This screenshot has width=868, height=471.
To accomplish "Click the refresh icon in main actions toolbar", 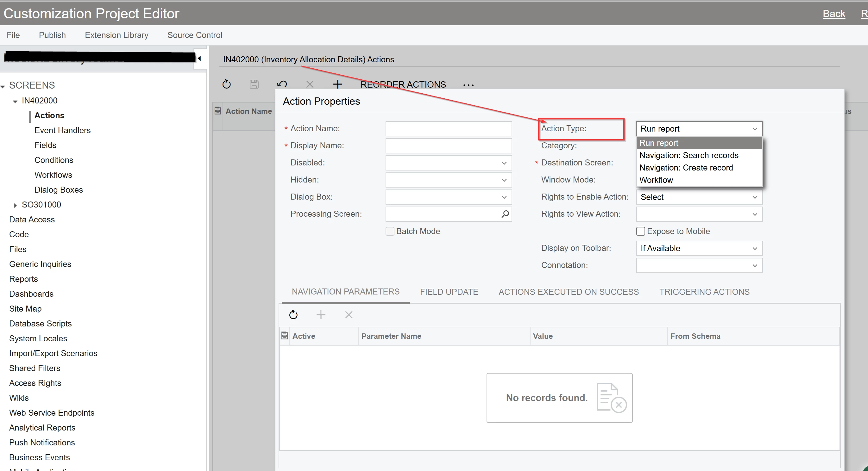I will click(x=226, y=84).
